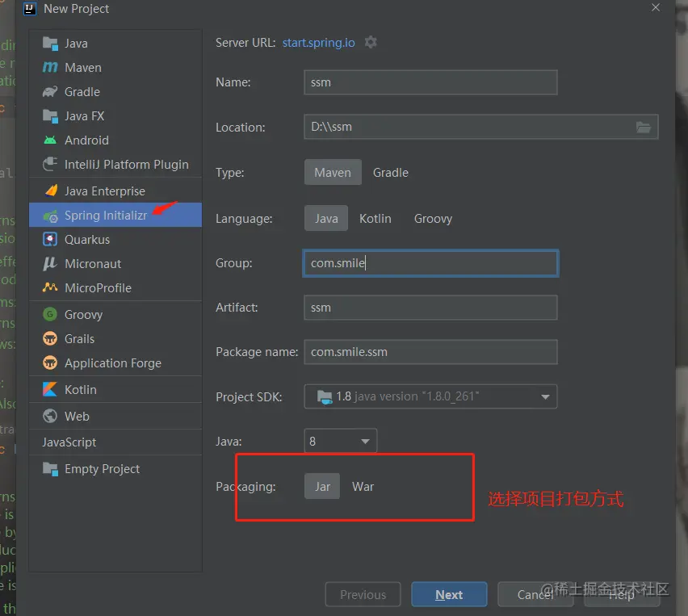
Task: Click the Java Enterprise flame icon
Action: (51, 191)
